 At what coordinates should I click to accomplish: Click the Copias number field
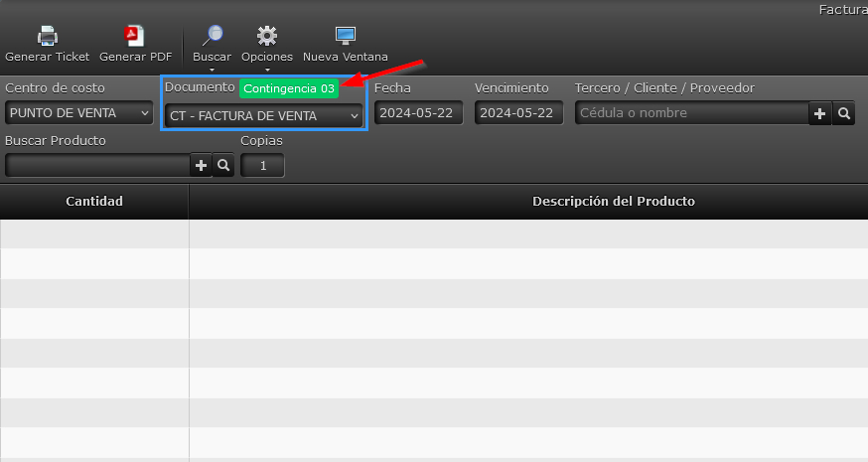pos(263,166)
